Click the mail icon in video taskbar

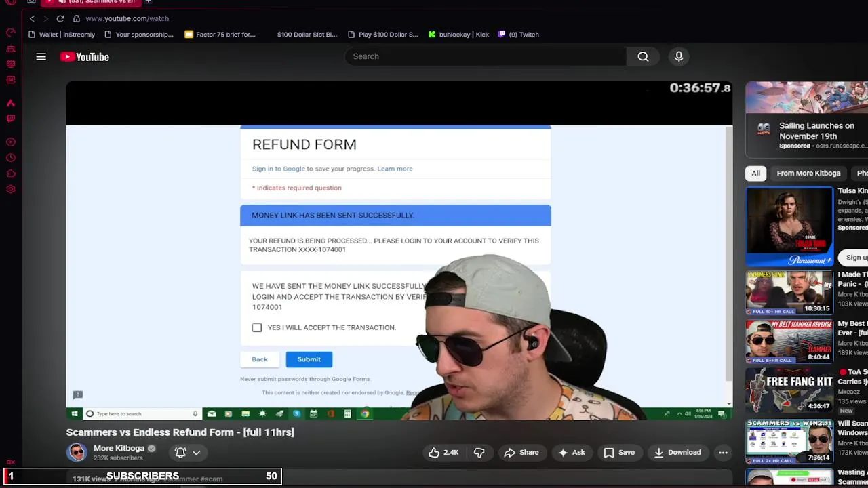212,413
